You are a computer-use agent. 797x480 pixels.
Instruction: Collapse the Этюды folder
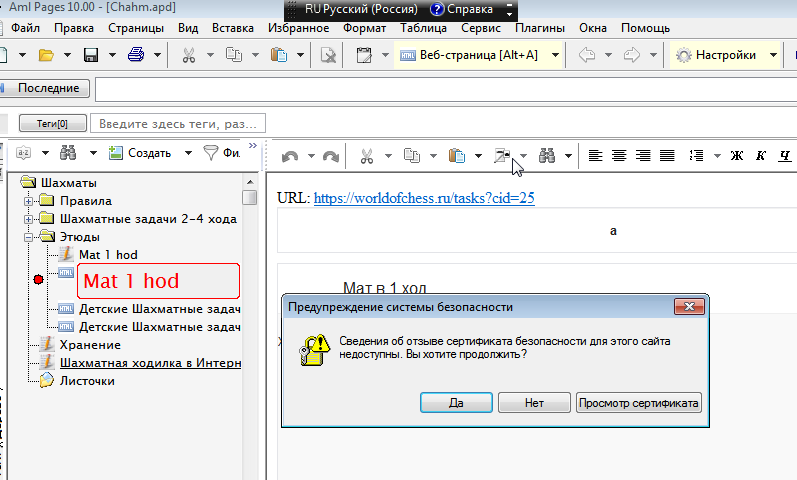[x=28, y=237]
